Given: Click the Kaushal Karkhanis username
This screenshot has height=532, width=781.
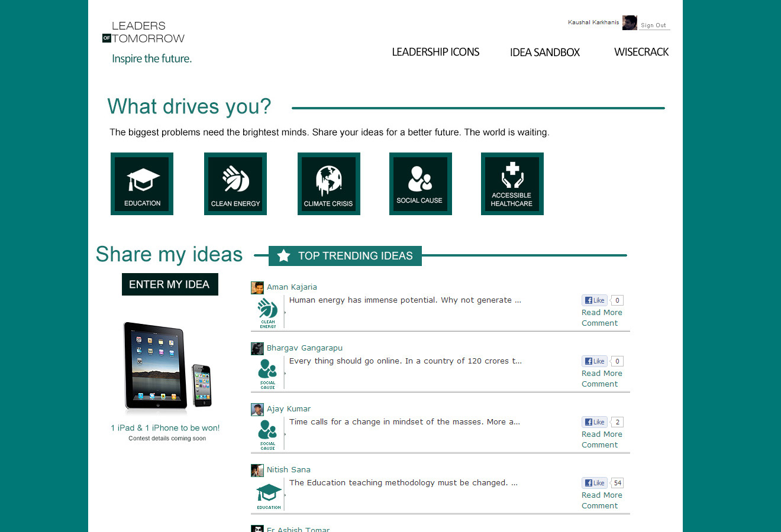Looking at the screenshot, I should coord(593,22).
